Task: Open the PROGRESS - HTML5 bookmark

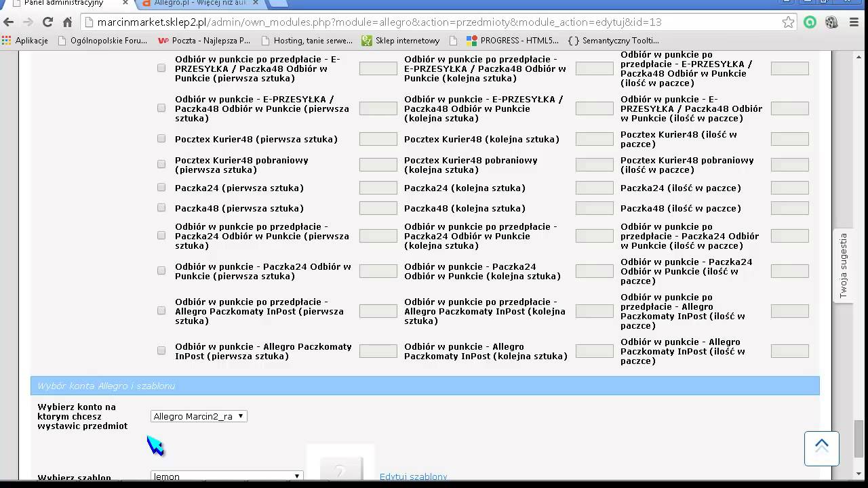Action: coord(513,41)
